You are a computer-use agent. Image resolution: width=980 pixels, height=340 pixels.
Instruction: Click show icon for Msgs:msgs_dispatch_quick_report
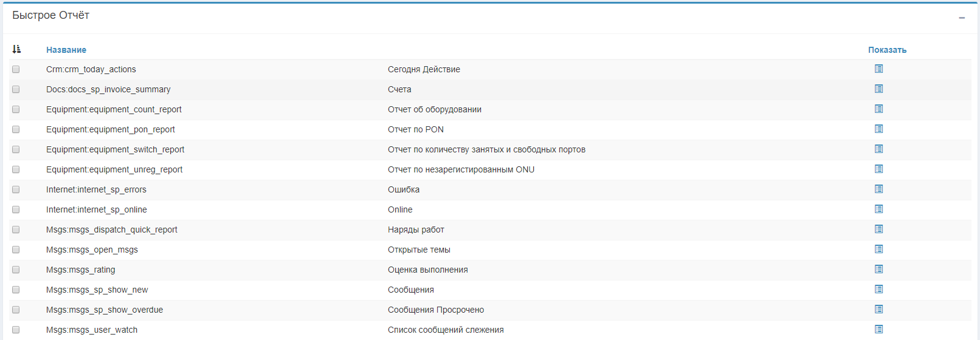point(878,229)
